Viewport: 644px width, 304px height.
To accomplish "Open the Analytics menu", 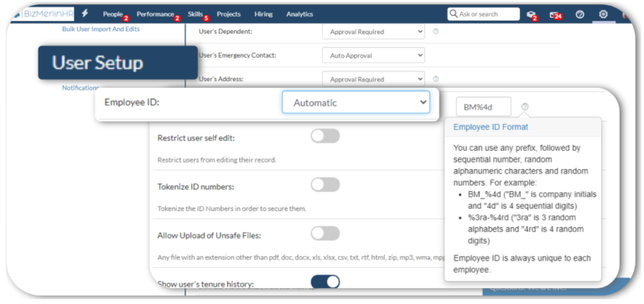I will pos(299,14).
